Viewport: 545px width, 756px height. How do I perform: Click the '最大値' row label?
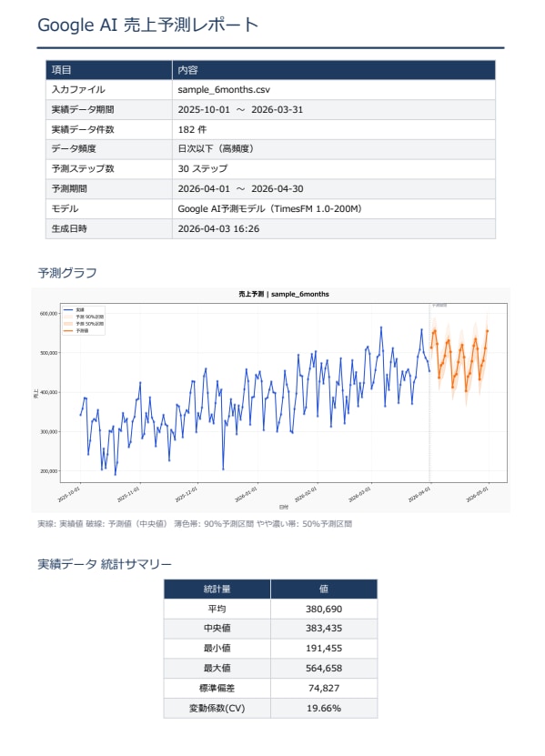pos(217,669)
